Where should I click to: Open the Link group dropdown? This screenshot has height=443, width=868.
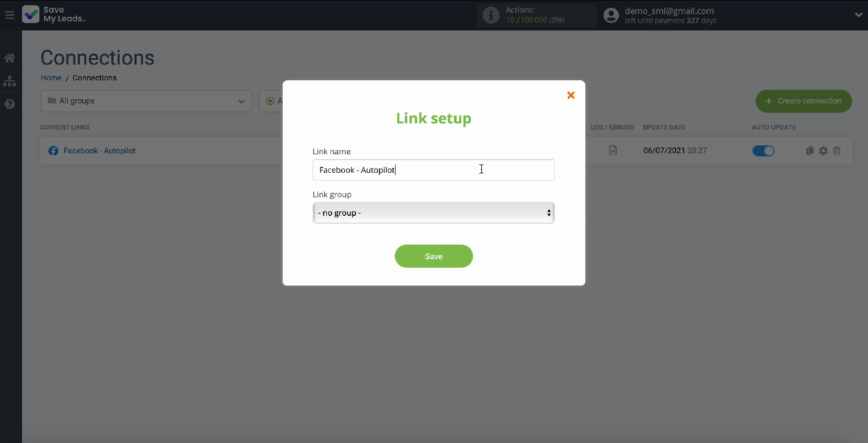(433, 213)
